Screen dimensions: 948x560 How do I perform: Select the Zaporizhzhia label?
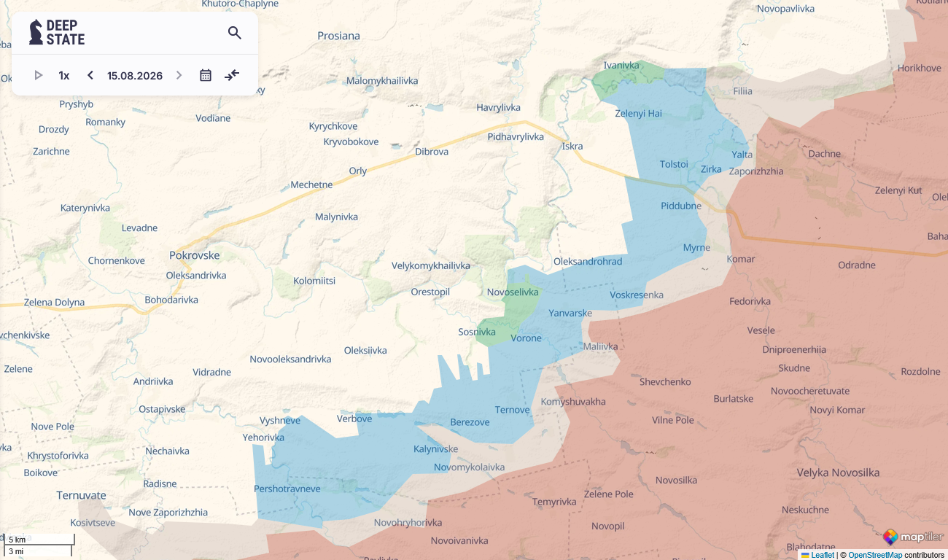pyautogui.click(x=756, y=171)
